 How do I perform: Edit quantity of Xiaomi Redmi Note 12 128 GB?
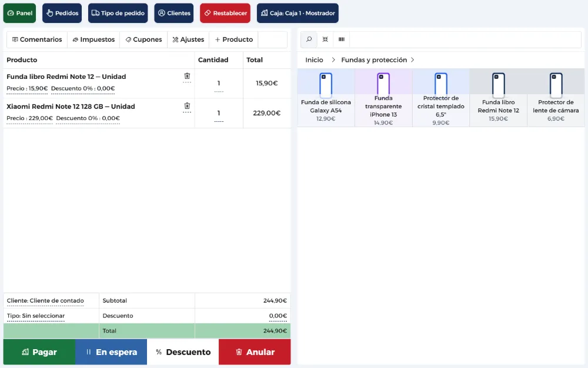[x=219, y=114]
